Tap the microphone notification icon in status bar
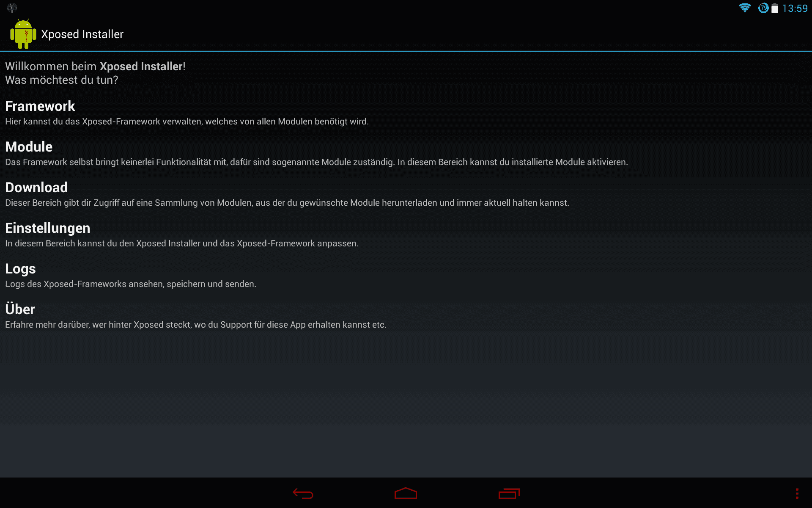812x508 pixels. click(x=12, y=8)
